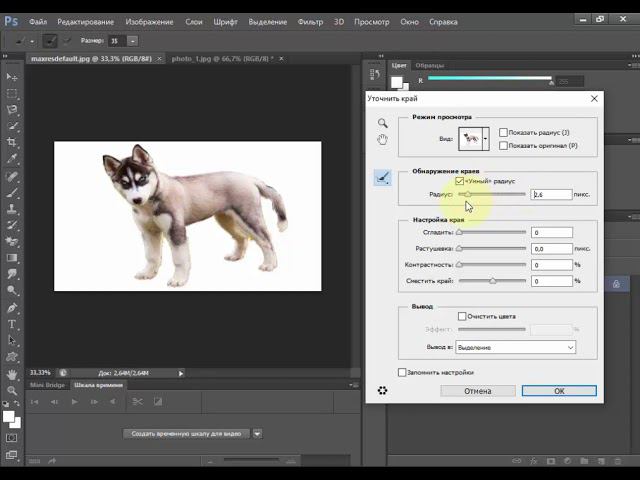Switch to photo_1.jpg document tab
Screen dimensions: 640x480
(x=222, y=59)
